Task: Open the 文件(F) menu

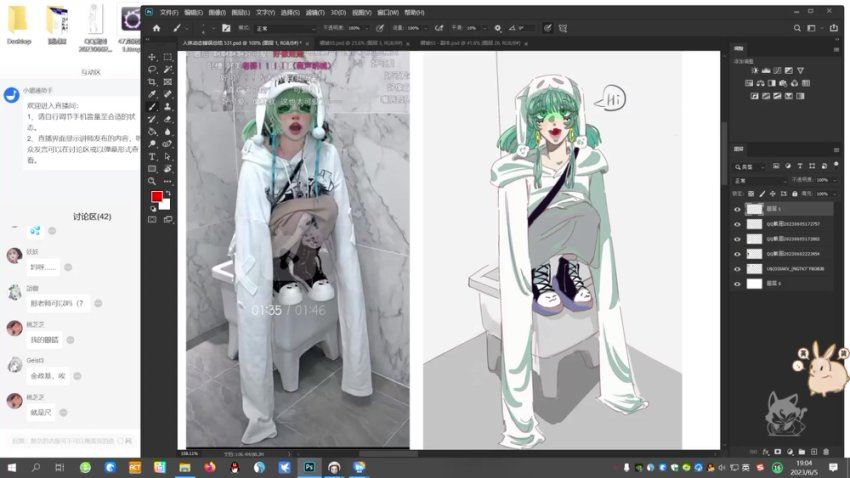Action: (169, 12)
